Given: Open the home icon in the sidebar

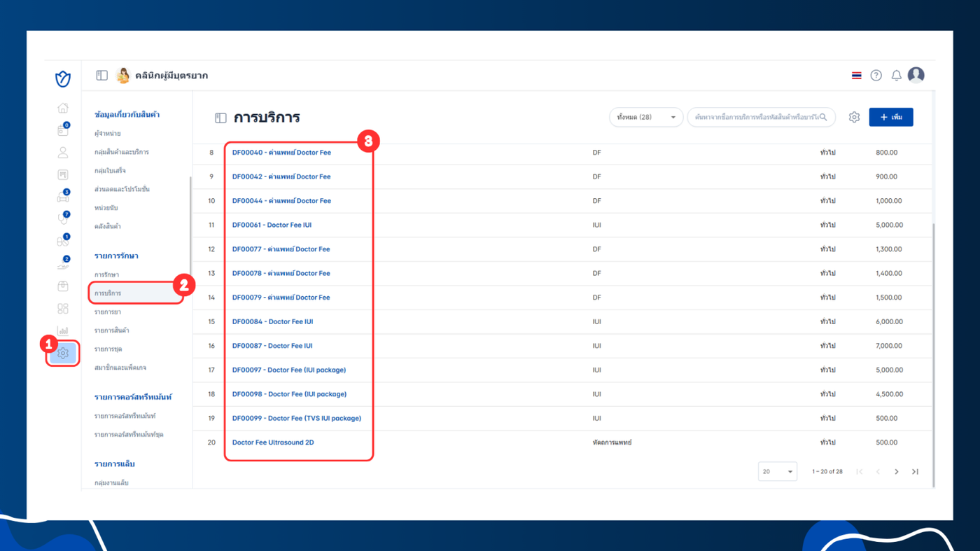Looking at the screenshot, I should 63,108.
